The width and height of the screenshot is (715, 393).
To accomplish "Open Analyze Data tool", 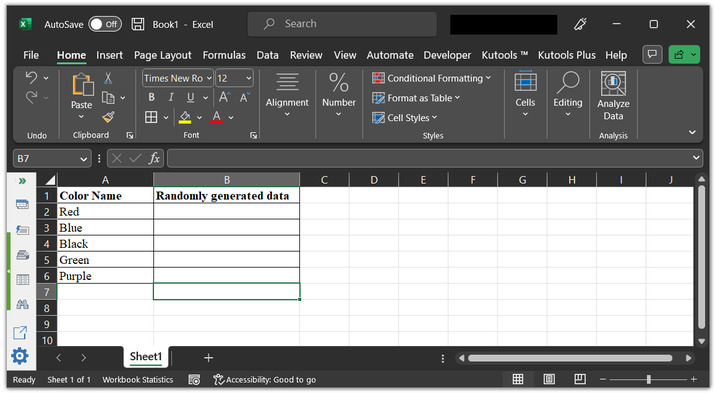I will (x=613, y=96).
